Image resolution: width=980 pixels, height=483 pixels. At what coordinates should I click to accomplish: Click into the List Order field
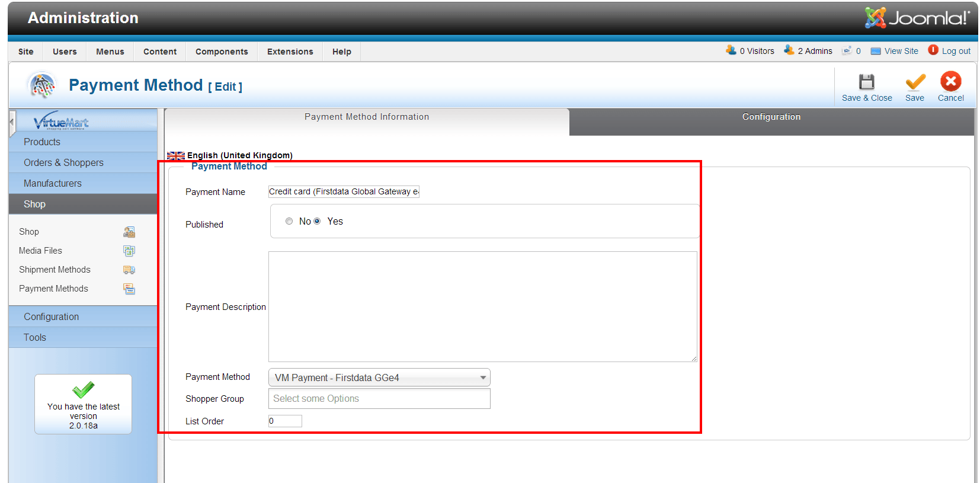285,421
